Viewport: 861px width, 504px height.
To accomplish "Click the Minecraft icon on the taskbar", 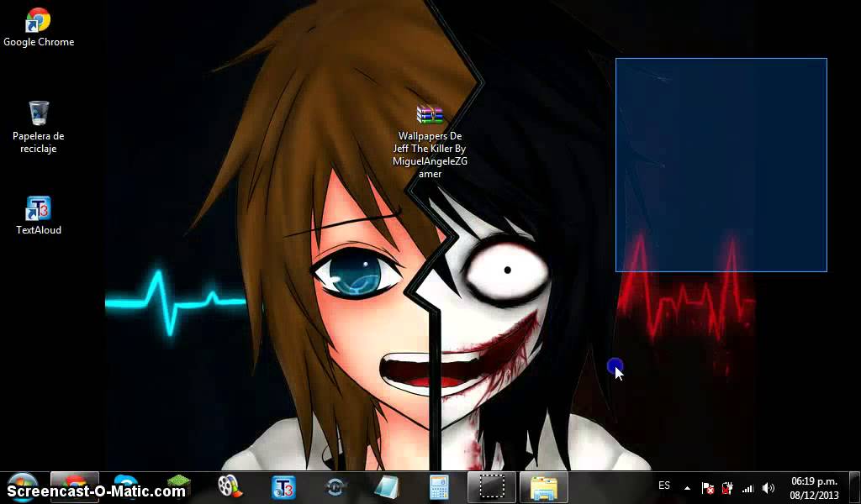I will (177, 487).
